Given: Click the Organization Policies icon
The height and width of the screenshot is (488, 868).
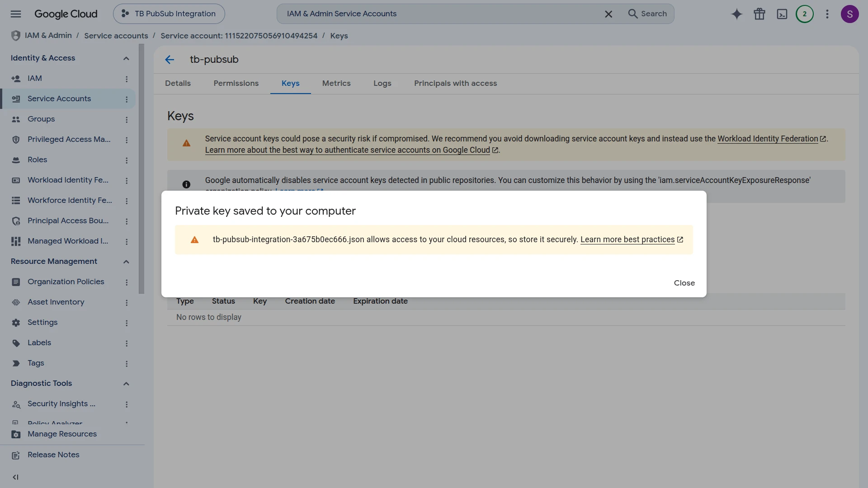Looking at the screenshot, I should point(16,282).
